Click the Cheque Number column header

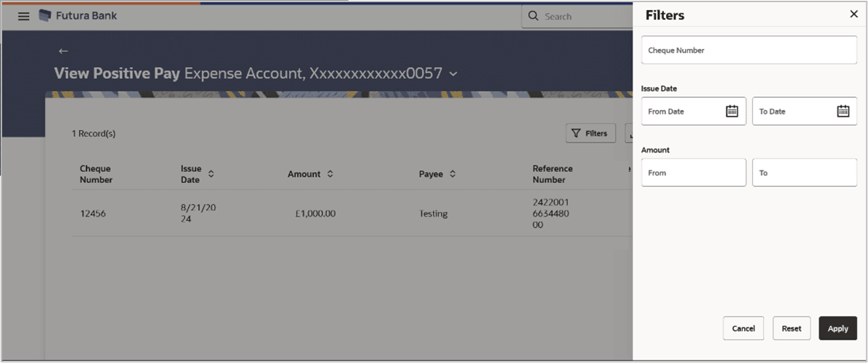pos(96,173)
